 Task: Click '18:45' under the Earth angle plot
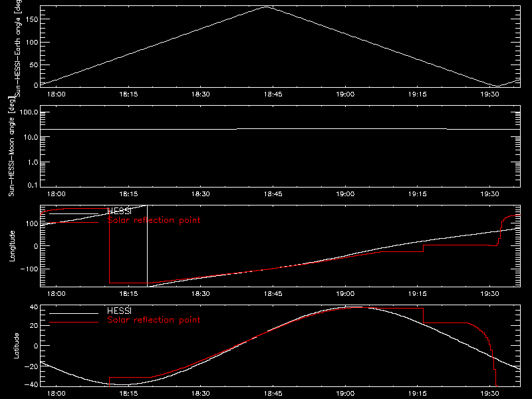[x=273, y=94]
